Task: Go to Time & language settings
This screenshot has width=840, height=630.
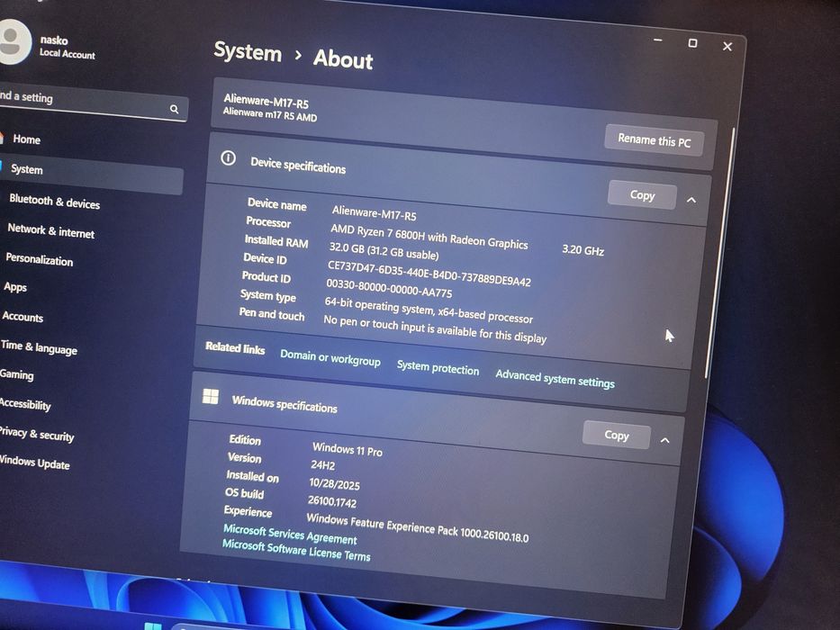Action: 39,347
